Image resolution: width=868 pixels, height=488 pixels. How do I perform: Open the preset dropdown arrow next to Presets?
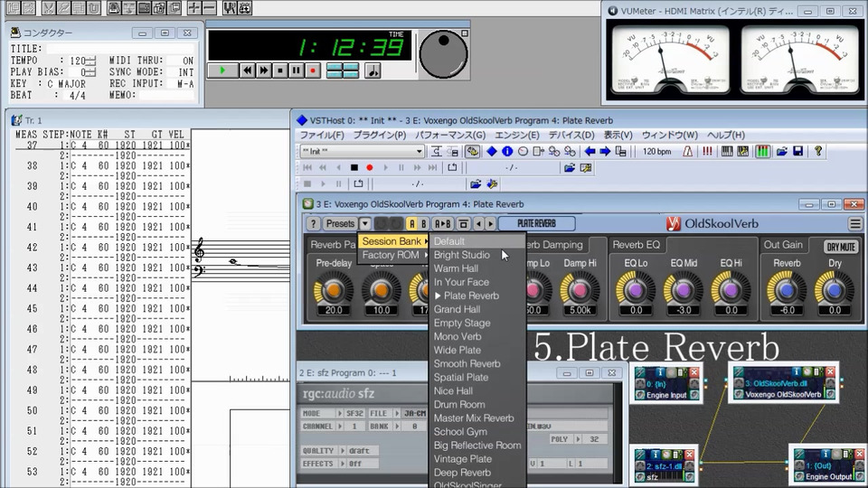pyautogui.click(x=364, y=223)
